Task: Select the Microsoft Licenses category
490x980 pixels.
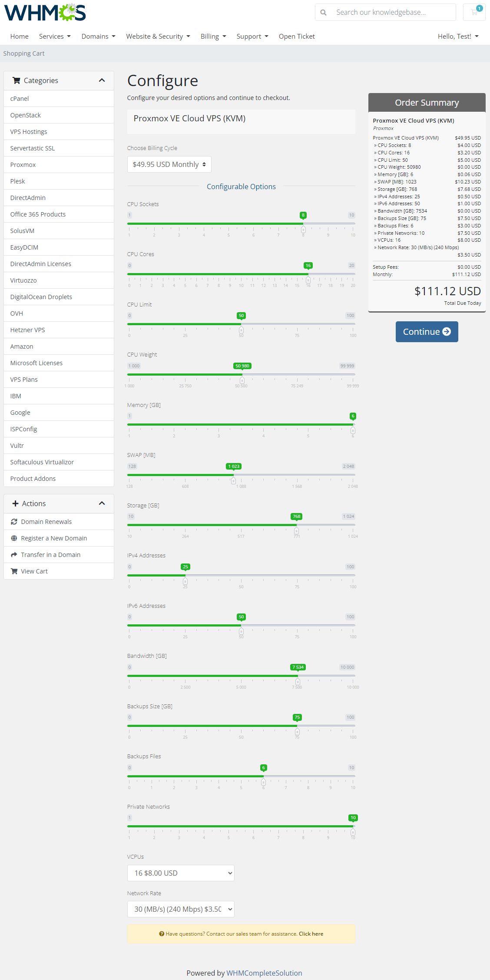Action: (59, 363)
